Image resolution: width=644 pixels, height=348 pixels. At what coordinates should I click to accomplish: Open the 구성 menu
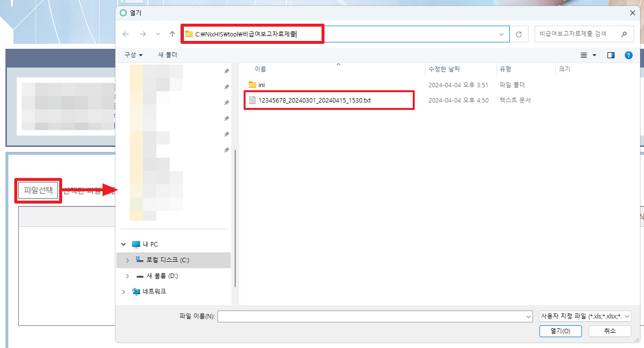click(x=133, y=55)
